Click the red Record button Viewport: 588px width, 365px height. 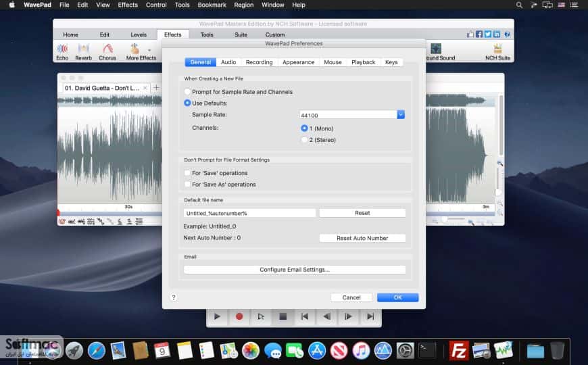239,316
